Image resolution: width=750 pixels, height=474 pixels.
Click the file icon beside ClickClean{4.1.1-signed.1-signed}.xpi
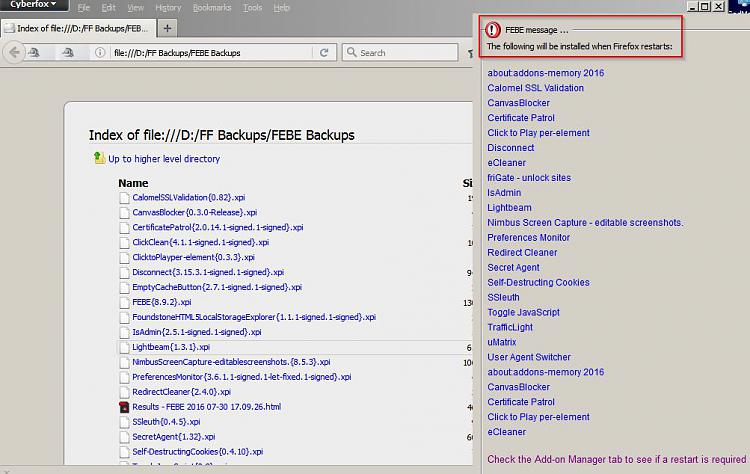pyautogui.click(x=124, y=243)
